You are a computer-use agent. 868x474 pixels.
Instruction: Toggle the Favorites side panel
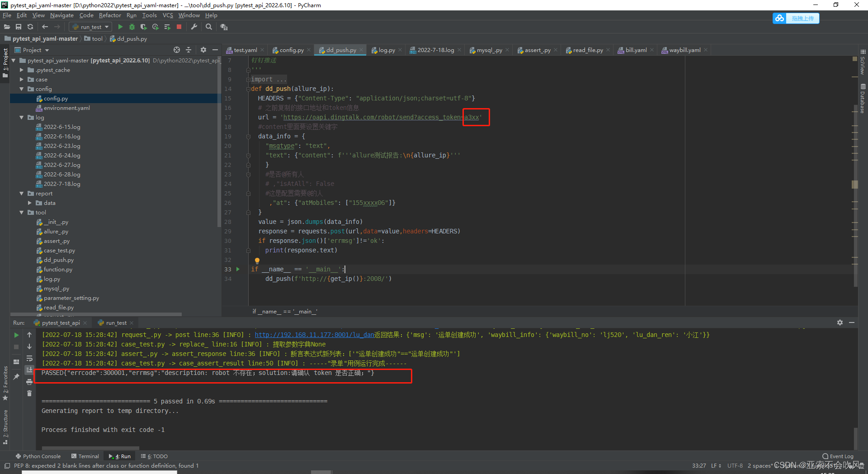[5, 383]
